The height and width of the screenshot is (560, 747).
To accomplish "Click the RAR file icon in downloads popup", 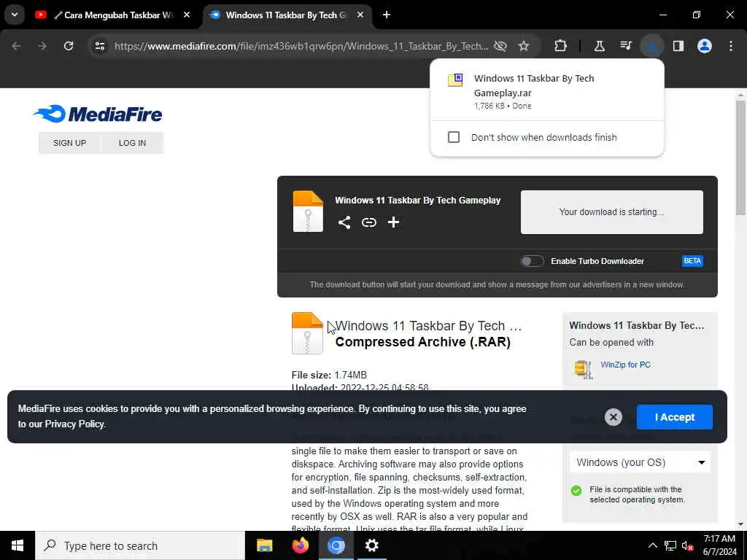I will coord(455,79).
